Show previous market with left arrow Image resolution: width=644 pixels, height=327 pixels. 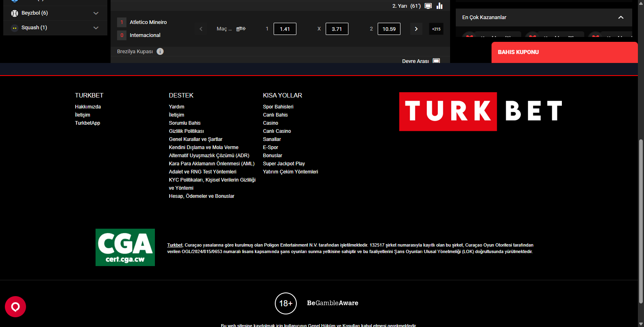(201, 29)
